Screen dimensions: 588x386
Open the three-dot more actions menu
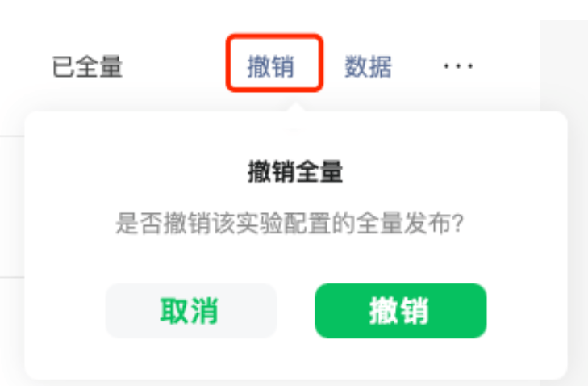(458, 66)
